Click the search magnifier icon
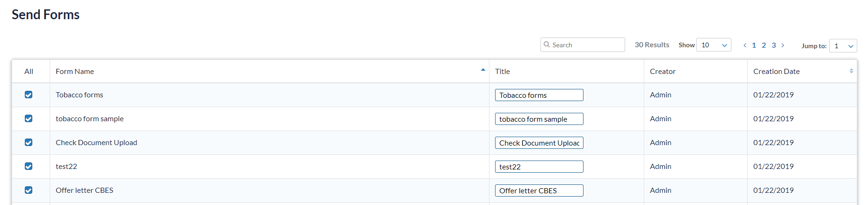The image size is (868, 205). (x=547, y=44)
